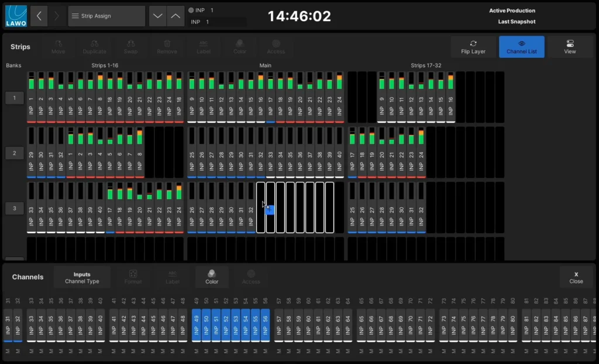
Task: Click the Remove trash icon
Action: tap(167, 47)
